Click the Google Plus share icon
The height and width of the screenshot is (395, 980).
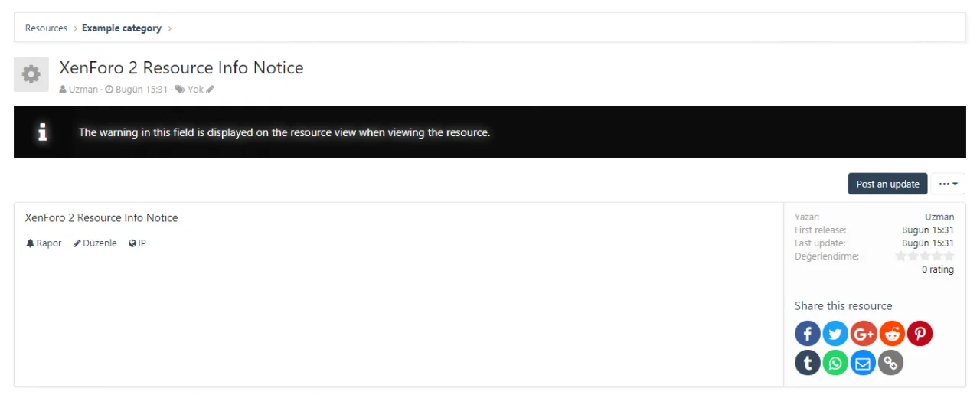[x=864, y=334]
